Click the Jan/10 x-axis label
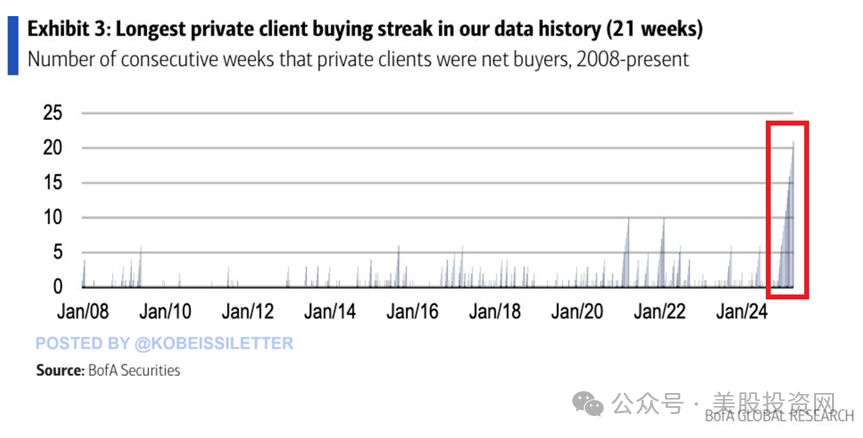 point(165,312)
